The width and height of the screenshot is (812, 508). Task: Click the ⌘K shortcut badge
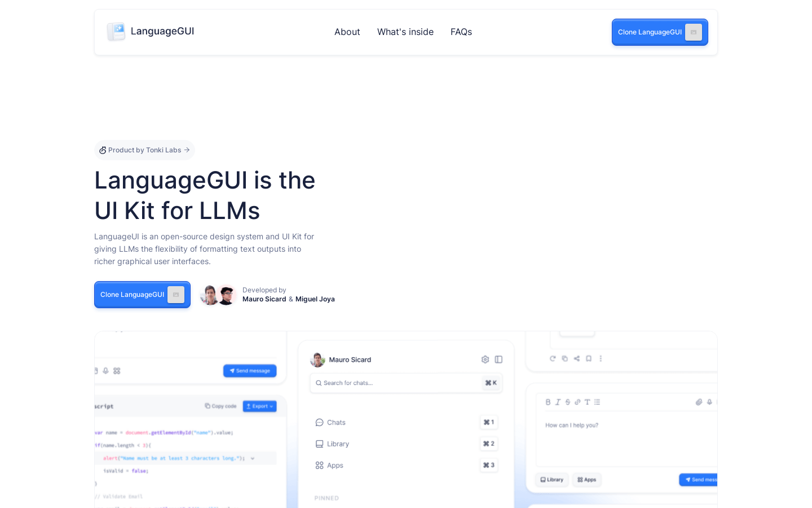point(491,383)
